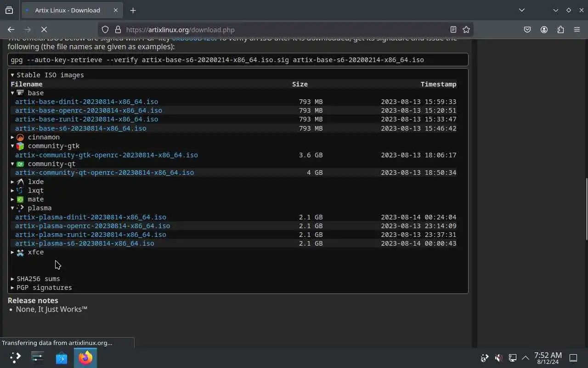The width and height of the screenshot is (588, 368).
Task: Click the tracking protection shield icon
Action: pyautogui.click(x=105, y=29)
